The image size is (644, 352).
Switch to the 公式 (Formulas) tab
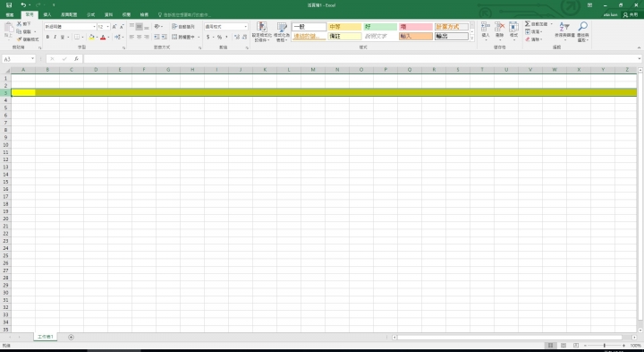point(90,14)
